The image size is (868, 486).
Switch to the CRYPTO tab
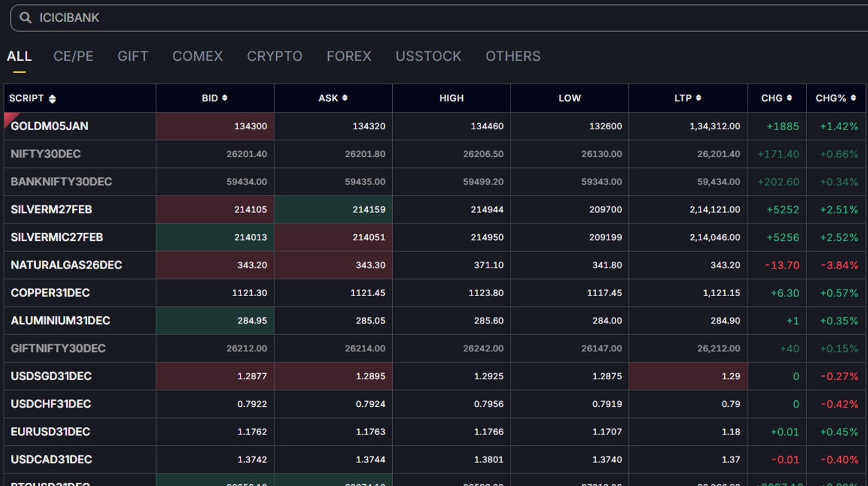(275, 56)
